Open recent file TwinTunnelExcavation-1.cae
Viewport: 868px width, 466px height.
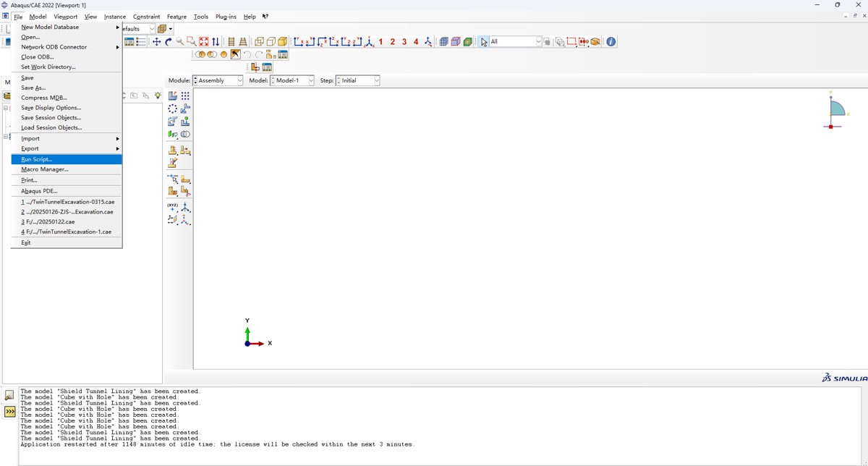(x=67, y=232)
